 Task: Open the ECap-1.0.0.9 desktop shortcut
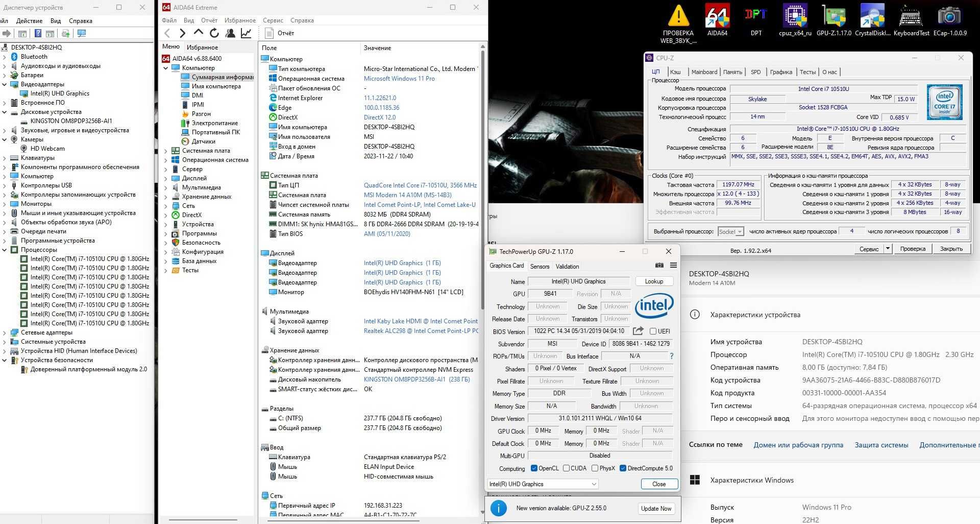pyautogui.click(x=950, y=20)
